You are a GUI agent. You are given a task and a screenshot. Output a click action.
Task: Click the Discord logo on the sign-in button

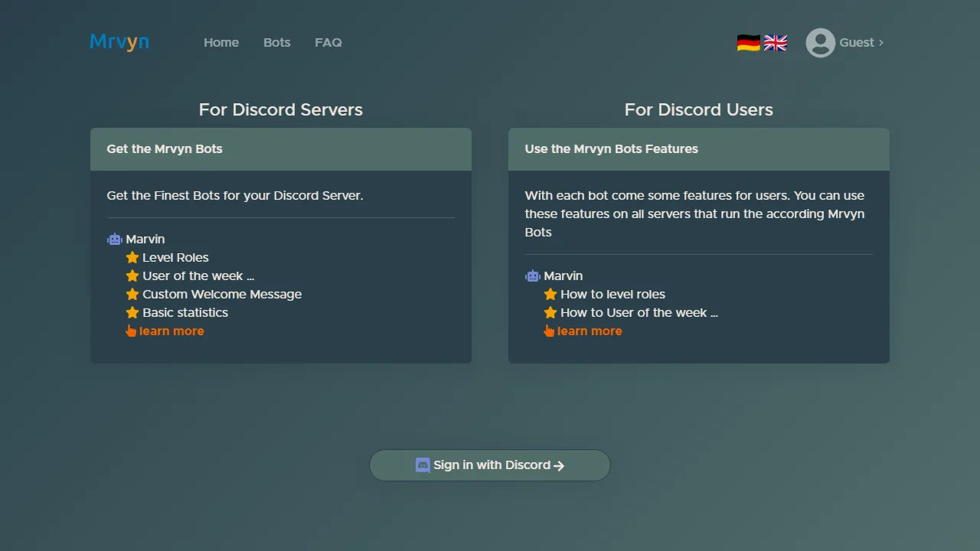(x=423, y=465)
